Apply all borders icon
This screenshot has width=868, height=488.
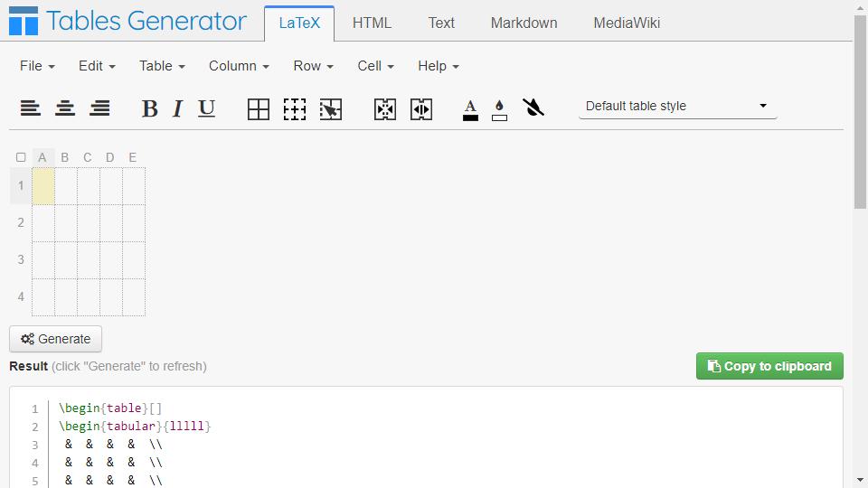(259, 109)
